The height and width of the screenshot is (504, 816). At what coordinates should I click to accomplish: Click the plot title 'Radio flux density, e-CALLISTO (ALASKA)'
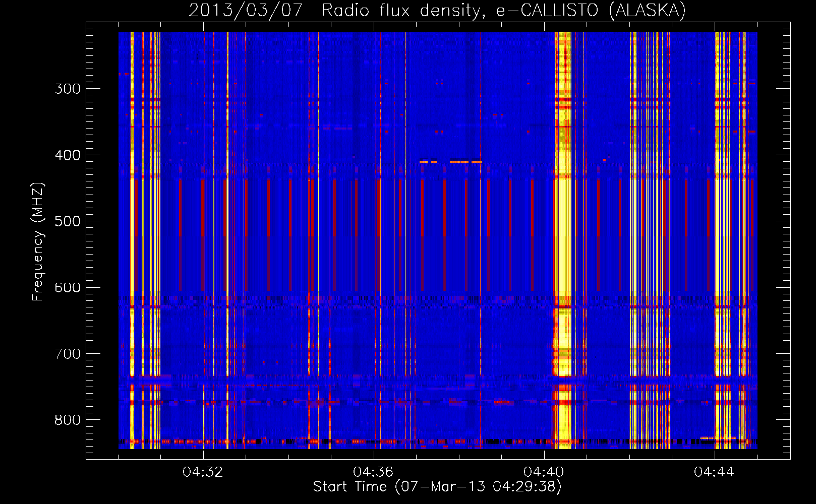coord(503,10)
